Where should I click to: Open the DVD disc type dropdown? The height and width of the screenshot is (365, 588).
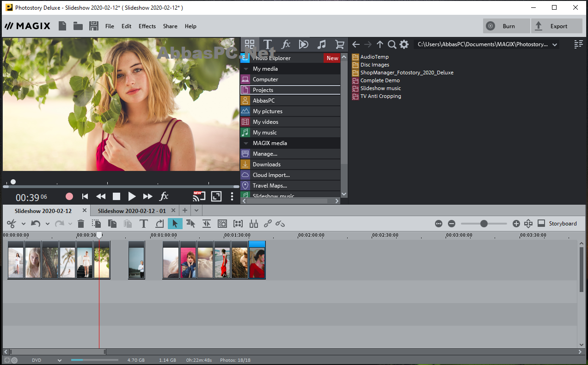tap(59, 360)
